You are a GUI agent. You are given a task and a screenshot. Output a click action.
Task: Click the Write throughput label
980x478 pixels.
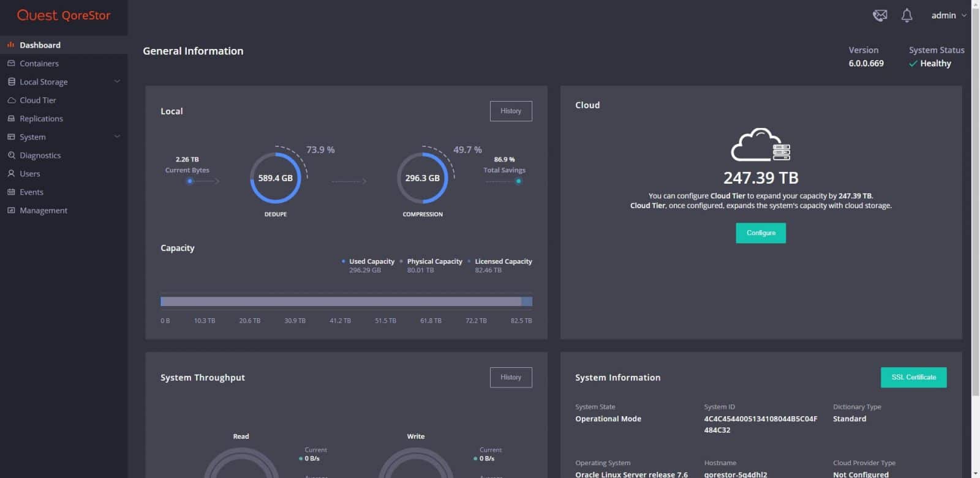pos(416,436)
